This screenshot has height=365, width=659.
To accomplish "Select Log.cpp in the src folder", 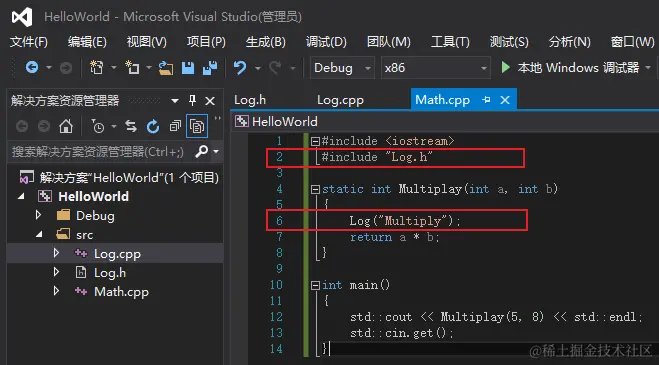I will point(117,254).
